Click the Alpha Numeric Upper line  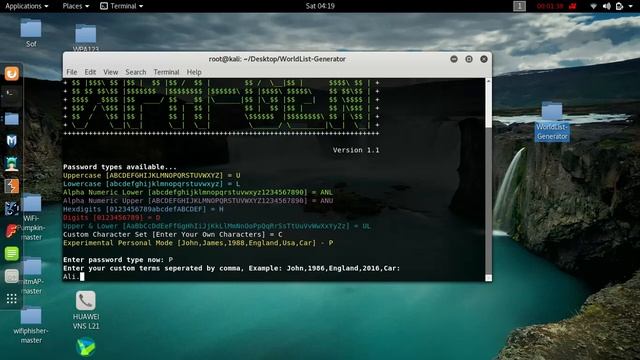[x=198, y=201]
